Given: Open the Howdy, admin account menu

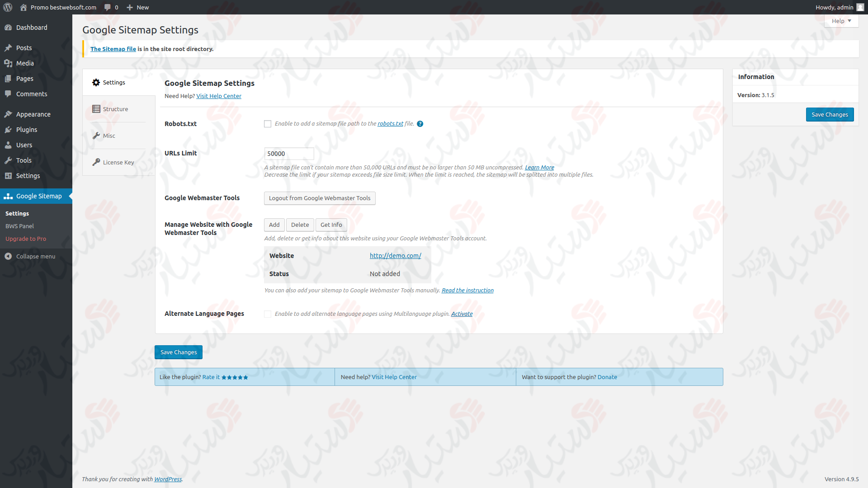Looking at the screenshot, I should (834, 7).
